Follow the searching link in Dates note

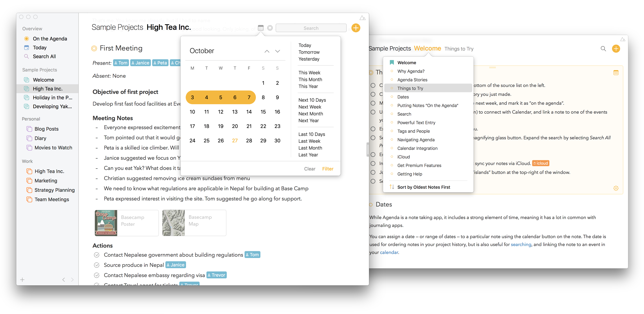tap(521, 244)
